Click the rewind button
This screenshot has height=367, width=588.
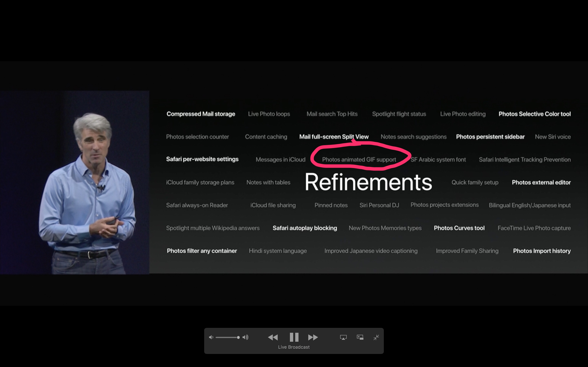click(273, 337)
